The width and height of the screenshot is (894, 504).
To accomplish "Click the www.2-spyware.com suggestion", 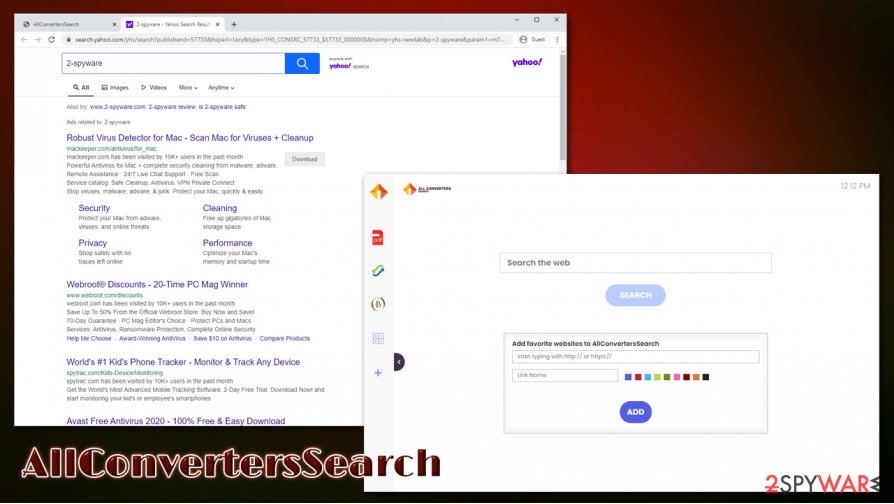I will point(117,107).
